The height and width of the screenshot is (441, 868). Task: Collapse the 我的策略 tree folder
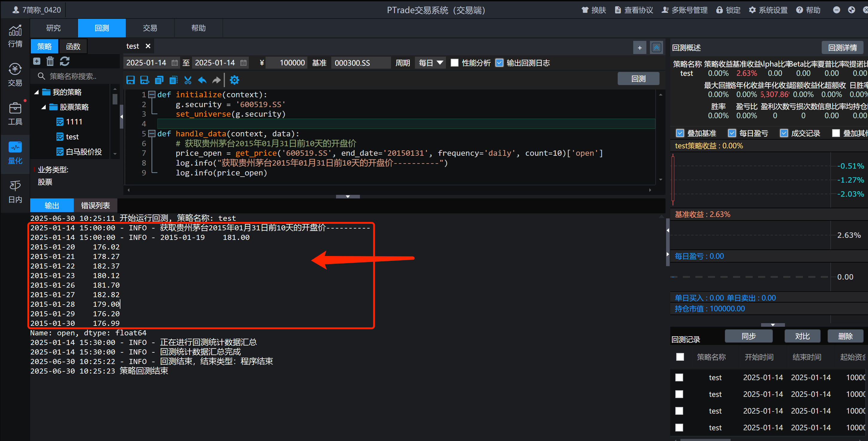pyautogui.click(x=36, y=92)
